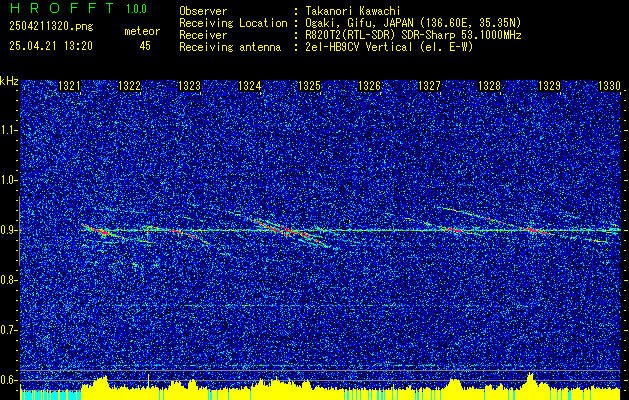This screenshot has width=629, height=400.
Task: Click the 0.7 kHz axis label
Action: pyautogui.click(x=9, y=330)
